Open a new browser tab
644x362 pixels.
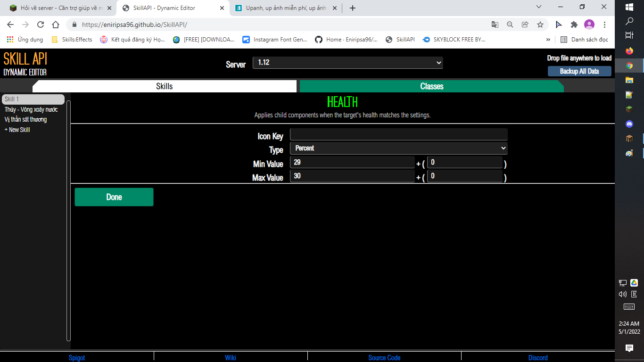(353, 8)
